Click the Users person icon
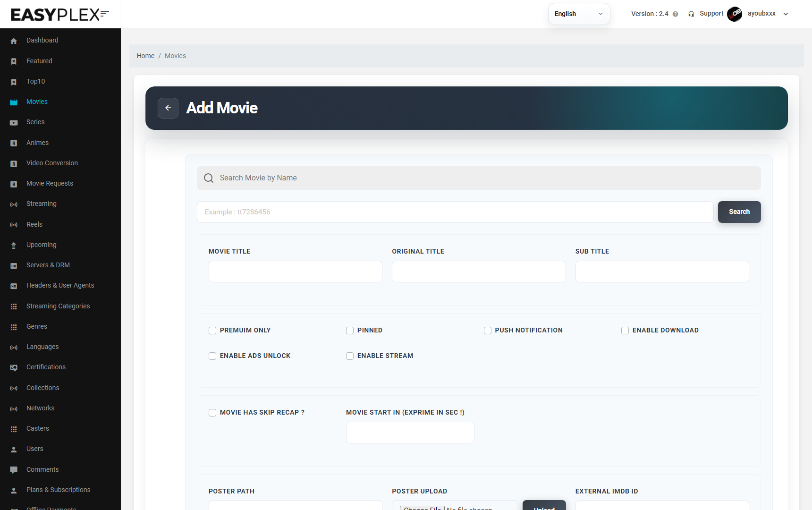Image resolution: width=812 pixels, height=510 pixels. click(x=14, y=449)
